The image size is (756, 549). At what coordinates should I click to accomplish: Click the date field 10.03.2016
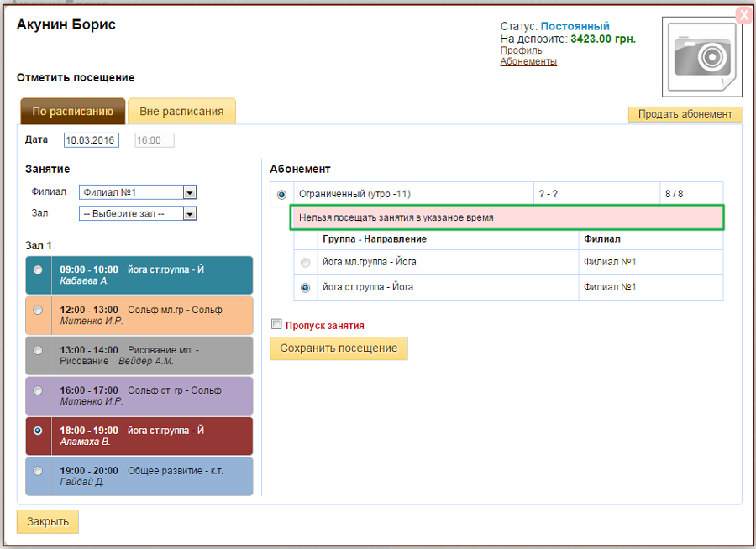91,140
